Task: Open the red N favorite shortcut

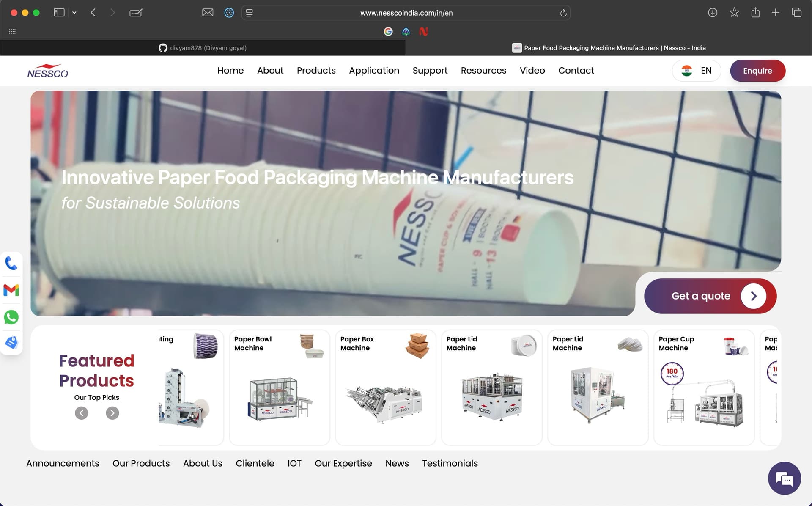Action: (x=423, y=31)
